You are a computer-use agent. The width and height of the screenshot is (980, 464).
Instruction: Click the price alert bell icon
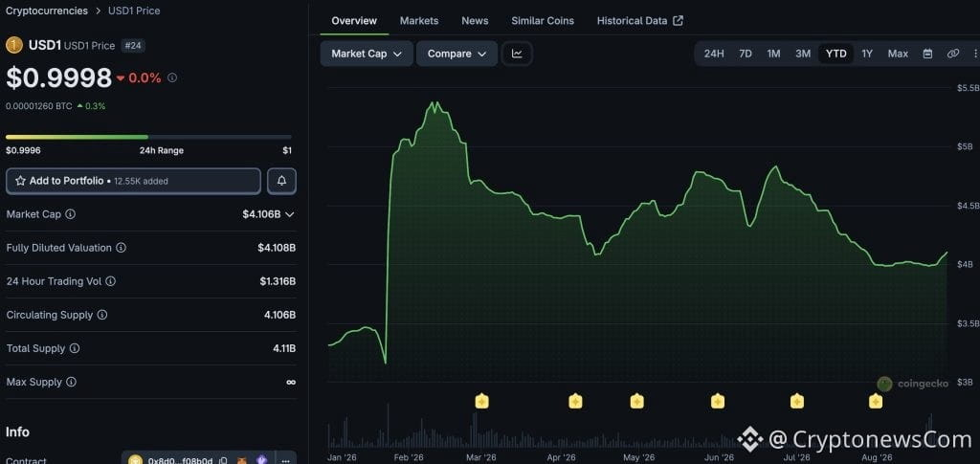pos(282,181)
